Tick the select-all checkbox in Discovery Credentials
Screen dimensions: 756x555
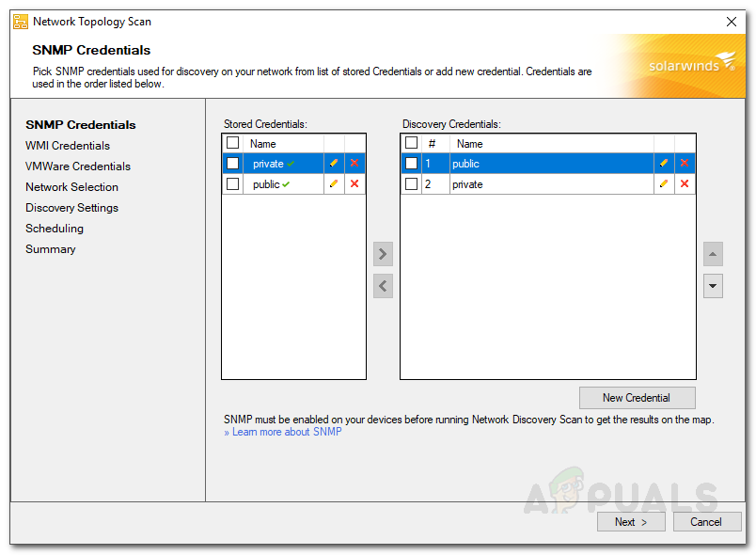pyautogui.click(x=411, y=143)
